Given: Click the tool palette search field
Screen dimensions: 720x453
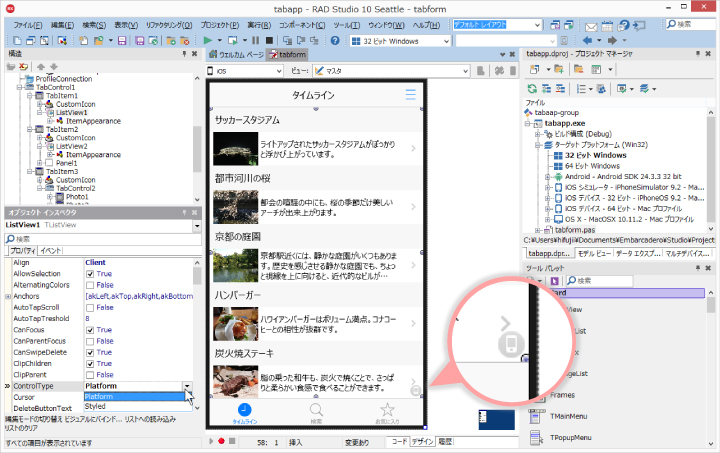Looking at the screenshot, I should point(599,280).
